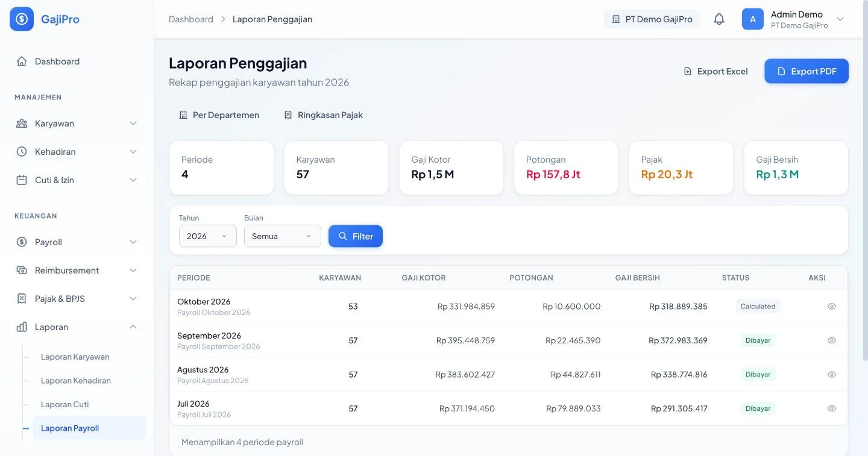The height and width of the screenshot is (456, 868).
Task: Select Laporan Payroll submenu item
Action: [89, 428]
